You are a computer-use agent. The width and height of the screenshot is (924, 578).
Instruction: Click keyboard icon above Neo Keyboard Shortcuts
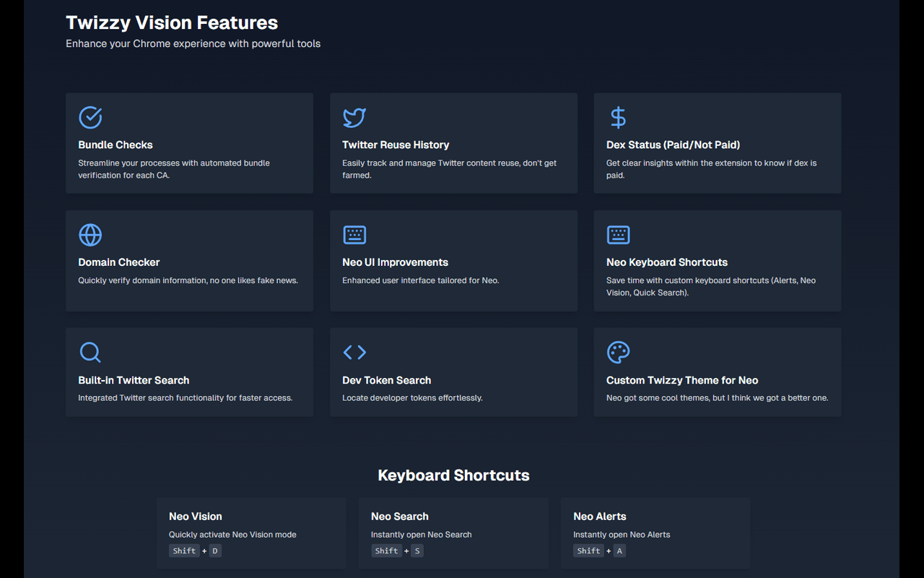point(618,235)
